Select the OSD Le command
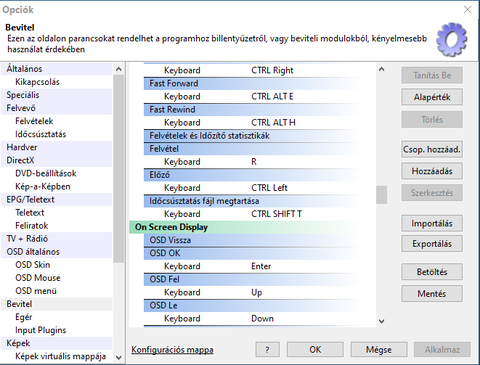 click(x=252, y=305)
